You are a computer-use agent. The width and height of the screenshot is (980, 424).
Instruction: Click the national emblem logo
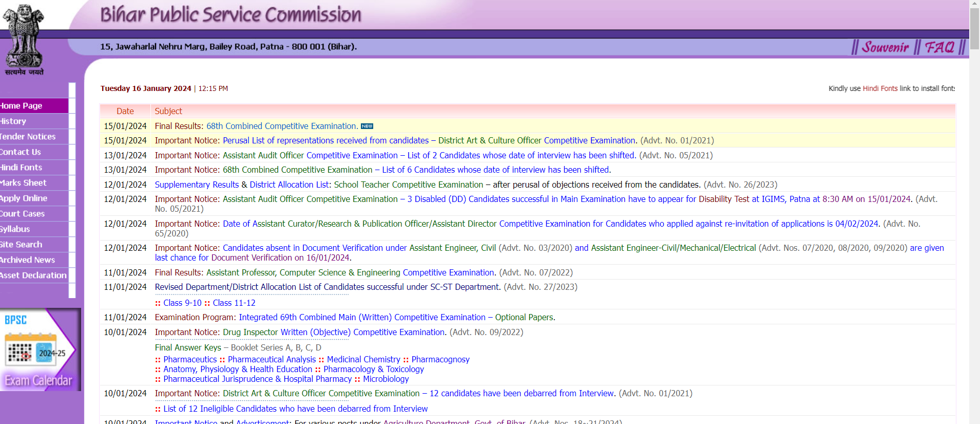tap(23, 40)
